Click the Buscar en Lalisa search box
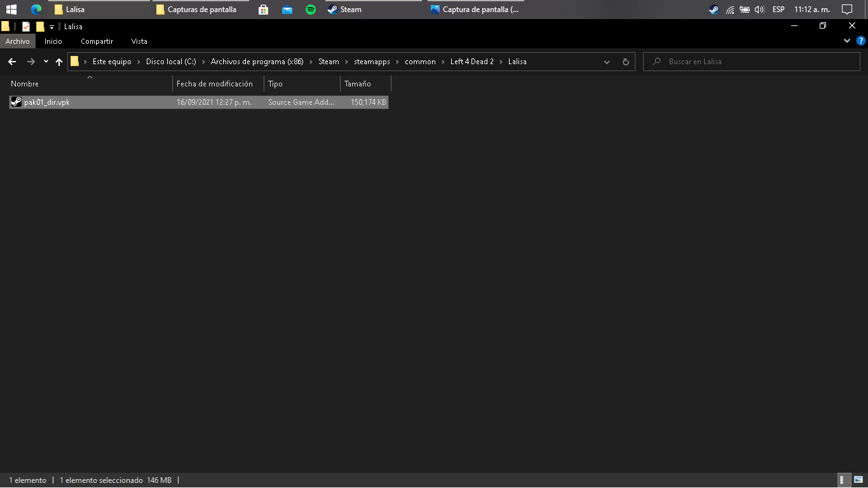 [752, 62]
